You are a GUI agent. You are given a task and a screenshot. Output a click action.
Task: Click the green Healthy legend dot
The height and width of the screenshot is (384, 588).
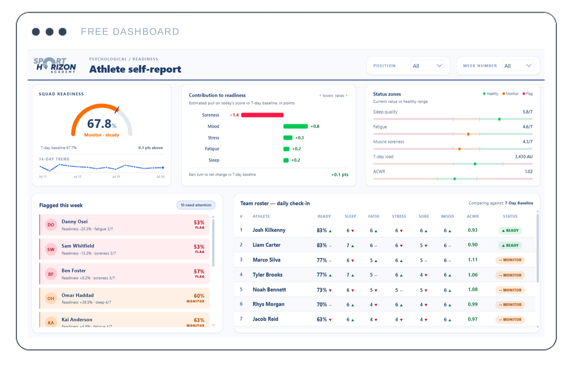484,94
